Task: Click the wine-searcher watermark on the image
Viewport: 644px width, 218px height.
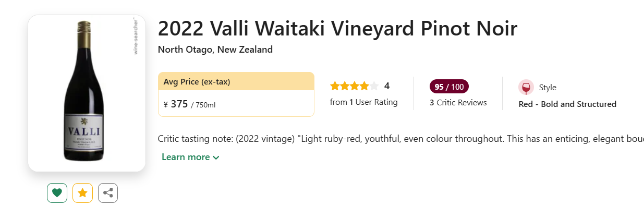Action: tap(136, 35)
